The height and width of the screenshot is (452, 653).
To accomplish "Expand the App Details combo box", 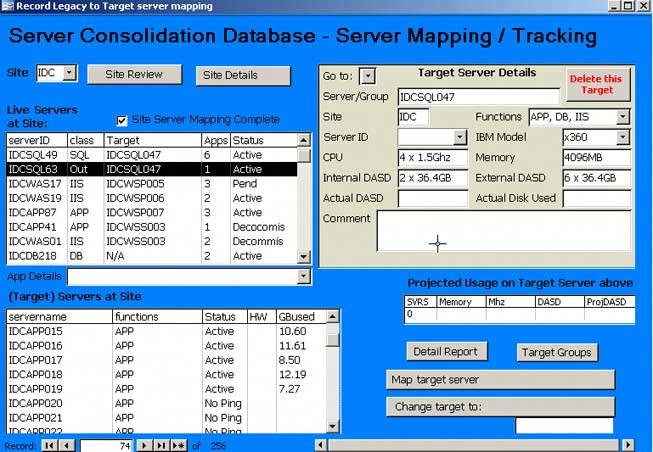I will 304,276.
